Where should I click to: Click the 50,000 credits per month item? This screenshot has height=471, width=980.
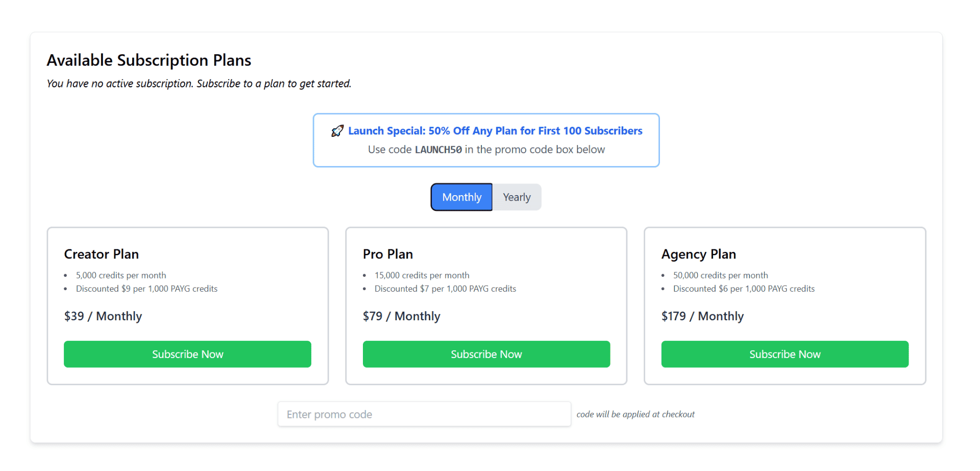coord(721,275)
